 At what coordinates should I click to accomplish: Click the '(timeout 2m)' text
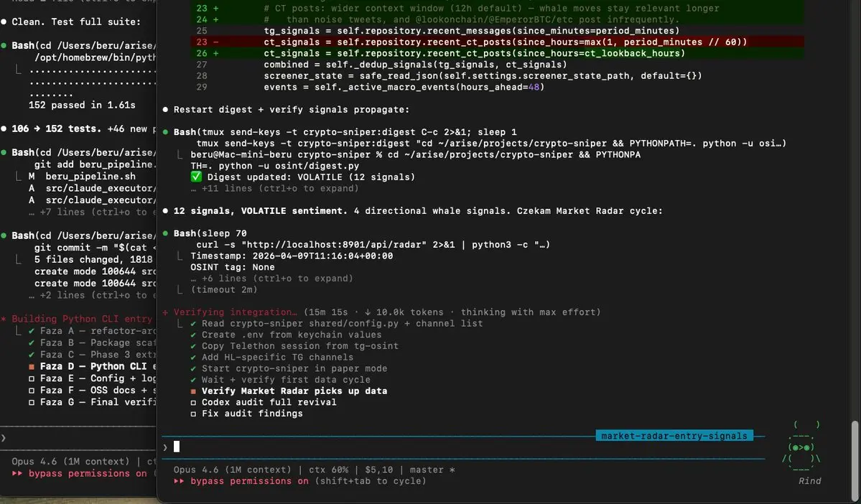coord(224,290)
